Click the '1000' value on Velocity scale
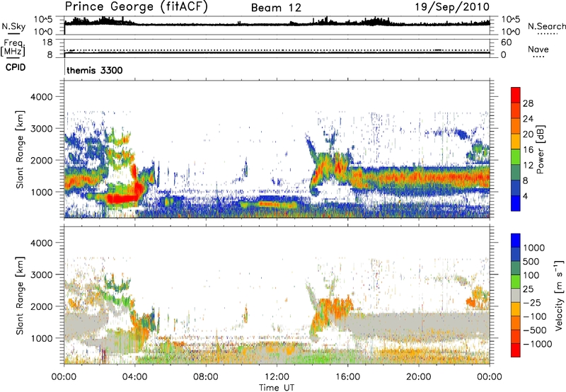Image resolution: width=566 pixels, height=392 pixels. coord(534,248)
